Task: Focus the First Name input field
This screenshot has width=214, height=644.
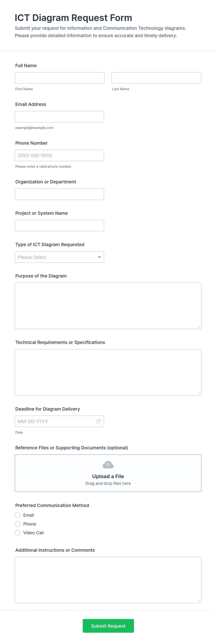Action: click(x=60, y=78)
